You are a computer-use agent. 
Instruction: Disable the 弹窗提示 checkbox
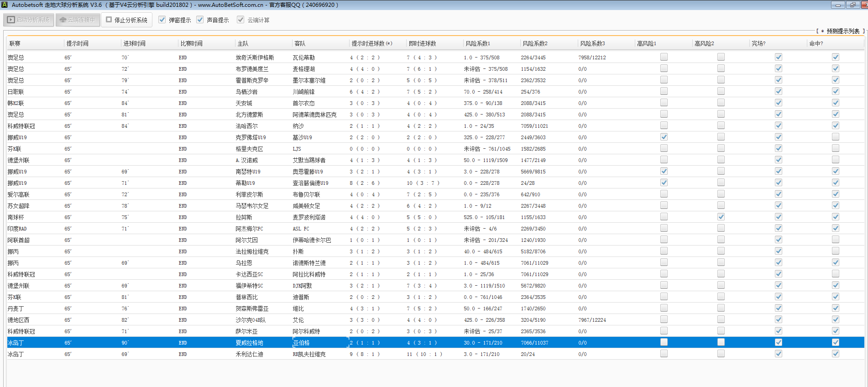[162, 20]
